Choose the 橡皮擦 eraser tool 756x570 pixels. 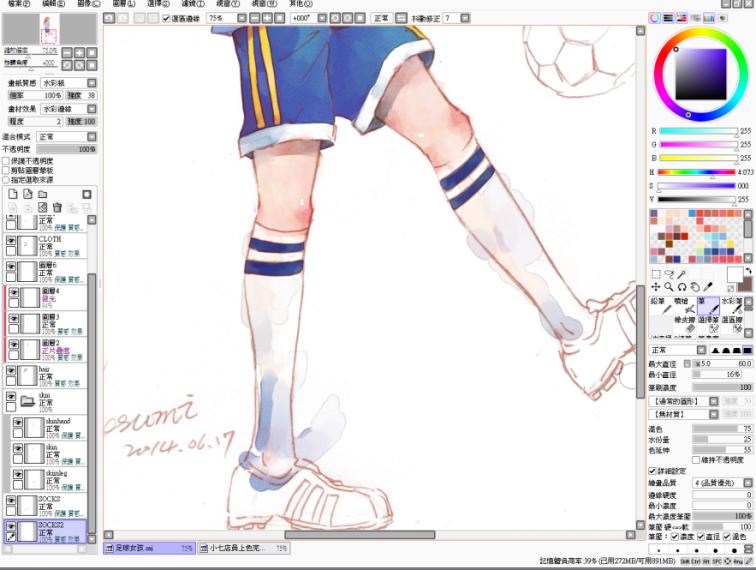(684, 325)
